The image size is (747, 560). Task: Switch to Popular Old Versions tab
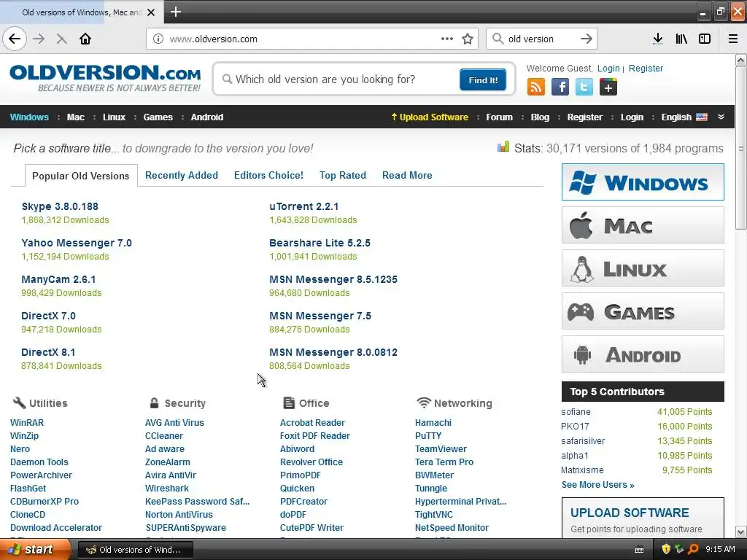click(x=80, y=176)
